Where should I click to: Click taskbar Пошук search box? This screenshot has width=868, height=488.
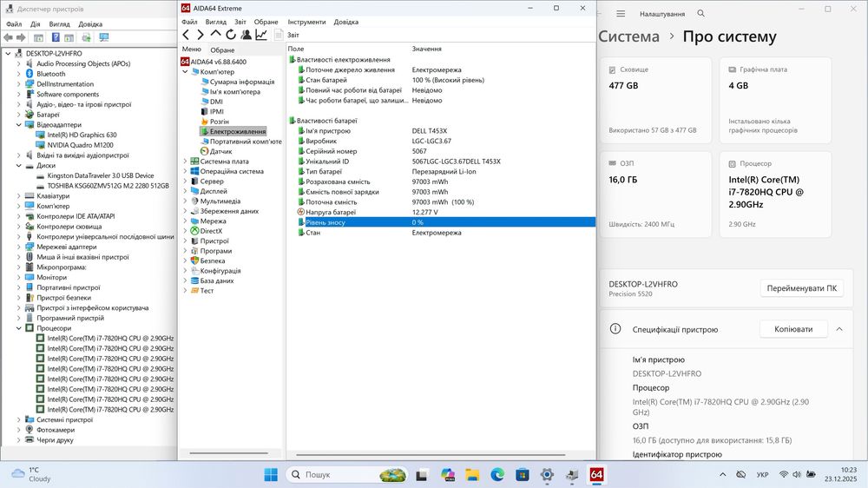346,475
